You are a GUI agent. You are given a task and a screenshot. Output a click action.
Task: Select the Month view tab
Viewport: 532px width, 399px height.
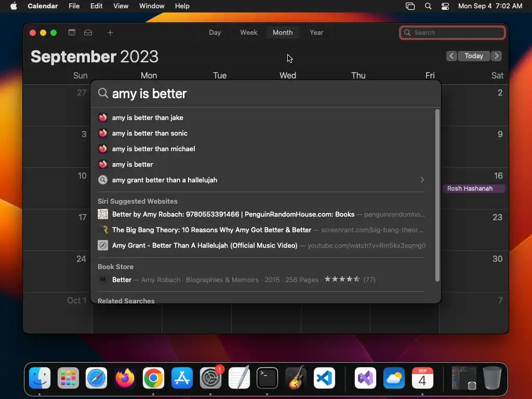pyautogui.click(x=283, y=33)
